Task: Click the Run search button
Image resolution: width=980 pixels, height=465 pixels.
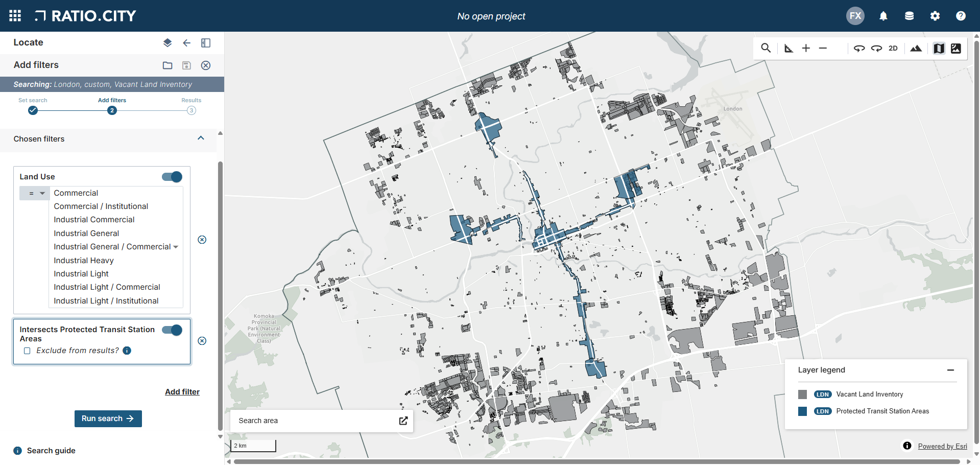Action: pyautogui.click(x=108, y=418)
